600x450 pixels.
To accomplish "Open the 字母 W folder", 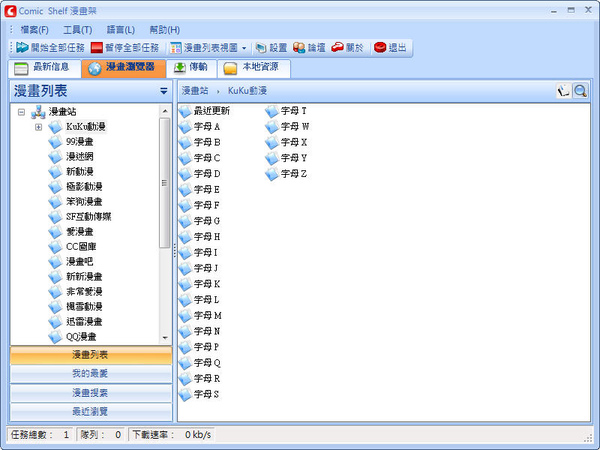I will coord(288,127).
